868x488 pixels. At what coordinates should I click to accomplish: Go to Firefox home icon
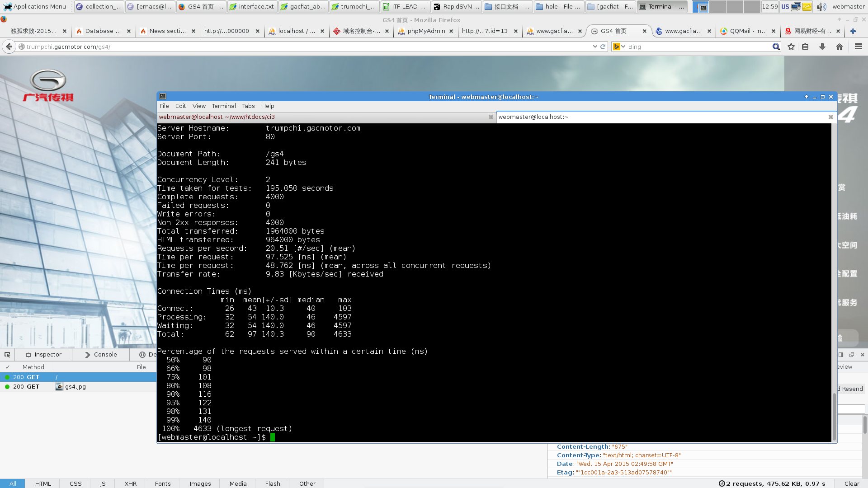(x=840, y=47)
